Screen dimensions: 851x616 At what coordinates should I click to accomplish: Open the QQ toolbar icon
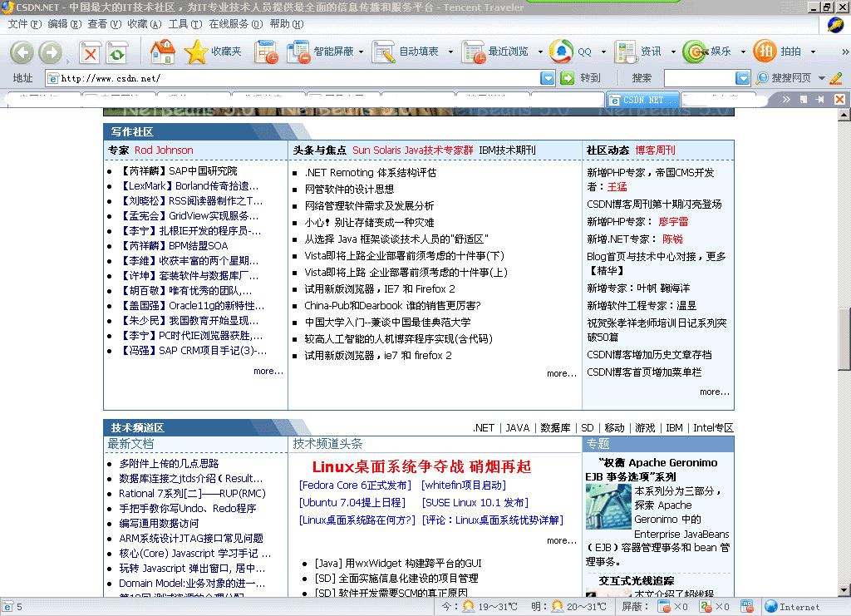(562, 52)
